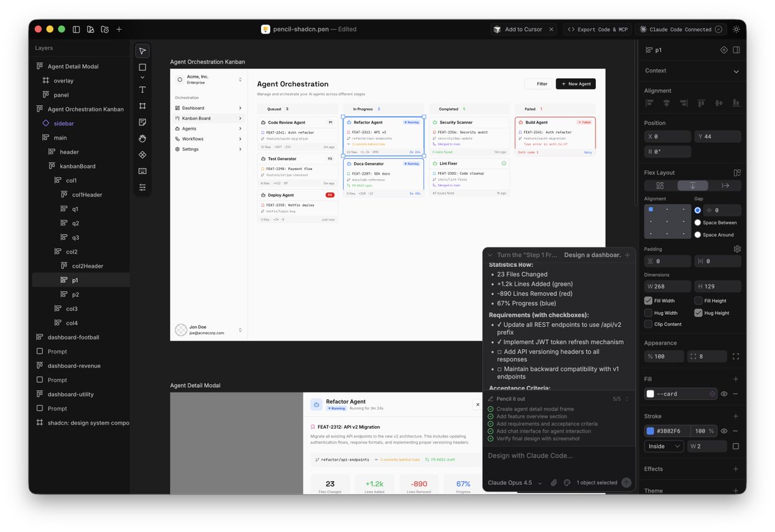The width and height of the screenshot is (775, 532).
Task: Open shape tools dropdown chevron below rectangle
Action: click(x=142, y=78)
